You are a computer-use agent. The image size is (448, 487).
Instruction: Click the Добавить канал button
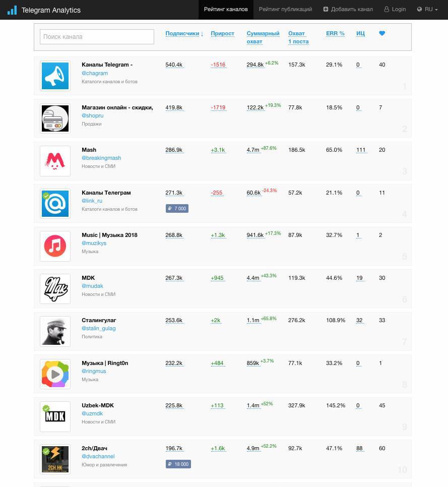(x=348, y=9)
